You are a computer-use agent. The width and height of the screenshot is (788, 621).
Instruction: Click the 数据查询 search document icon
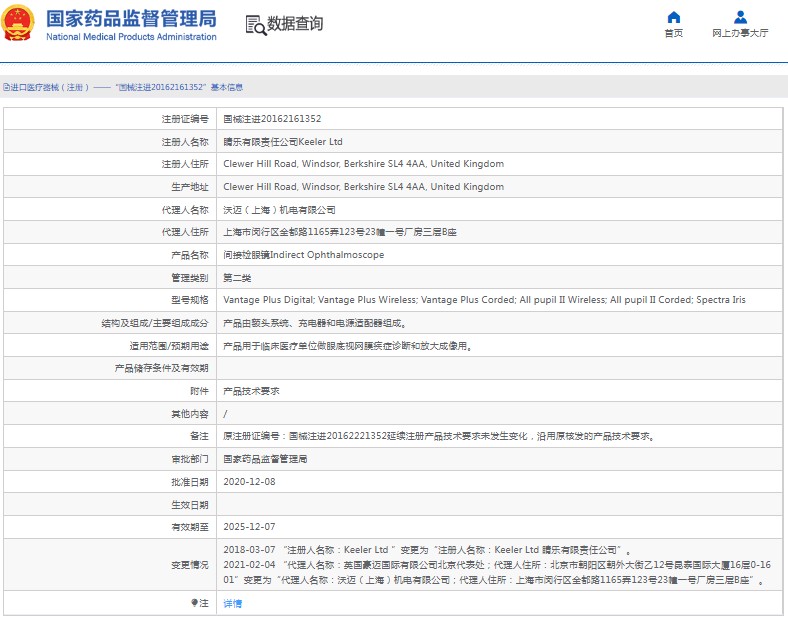point(255,25)
